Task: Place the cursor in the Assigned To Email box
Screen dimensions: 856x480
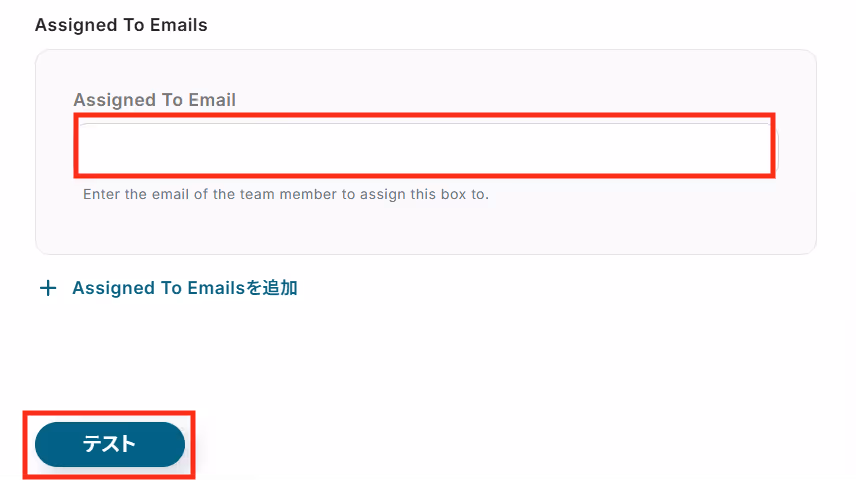Action: [428, 148]
